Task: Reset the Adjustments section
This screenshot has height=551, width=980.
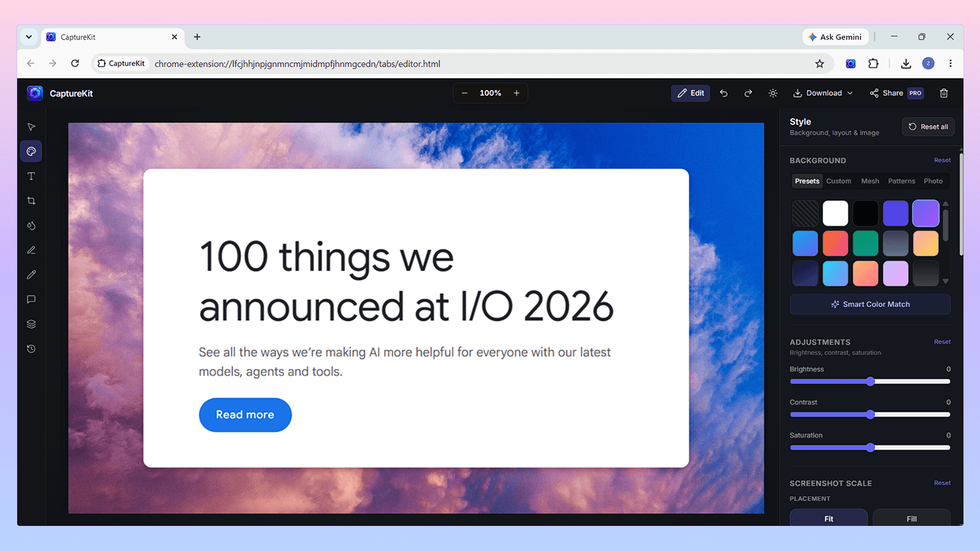Action: (942, 342)
